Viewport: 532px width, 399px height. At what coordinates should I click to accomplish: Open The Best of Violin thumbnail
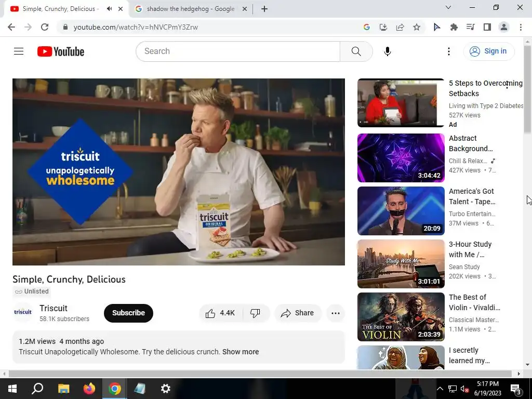[401, 316]
